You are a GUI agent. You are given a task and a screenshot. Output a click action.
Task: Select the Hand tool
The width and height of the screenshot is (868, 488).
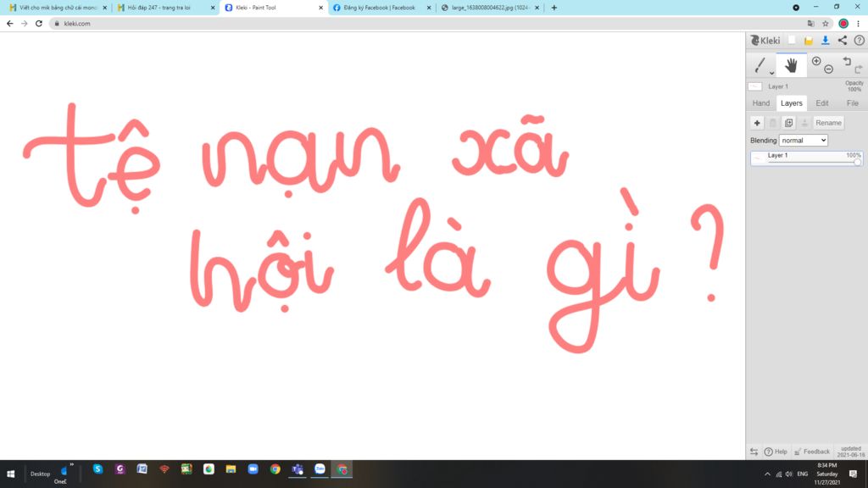(791, 65)
